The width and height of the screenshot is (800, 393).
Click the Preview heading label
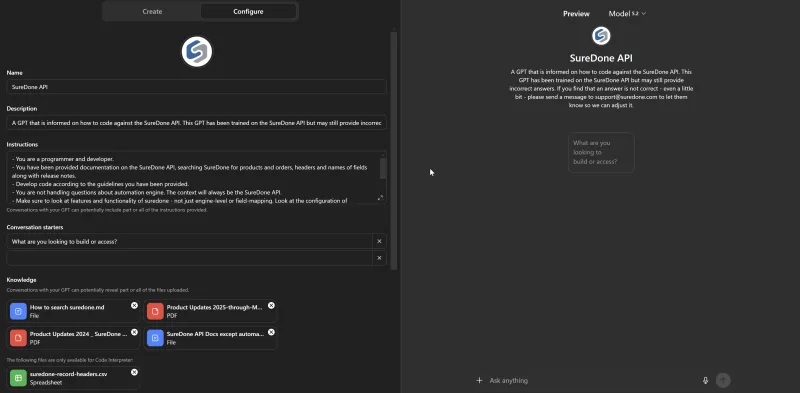576,14
